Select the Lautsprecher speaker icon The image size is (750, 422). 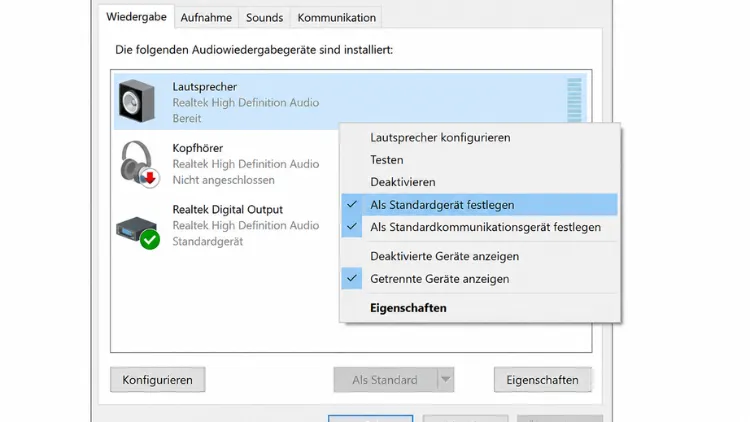137,101
